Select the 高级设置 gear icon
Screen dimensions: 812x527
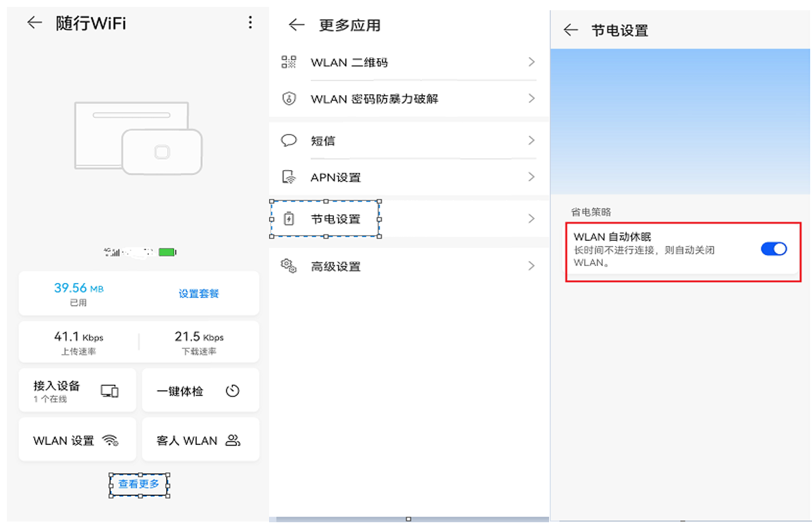(x=290, y=266)
